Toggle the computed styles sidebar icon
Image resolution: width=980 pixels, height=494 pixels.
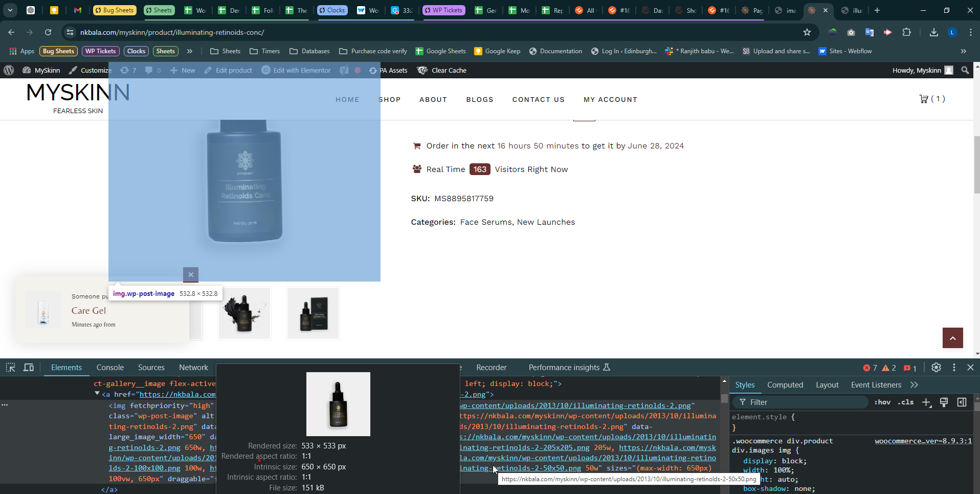[962, 402]
